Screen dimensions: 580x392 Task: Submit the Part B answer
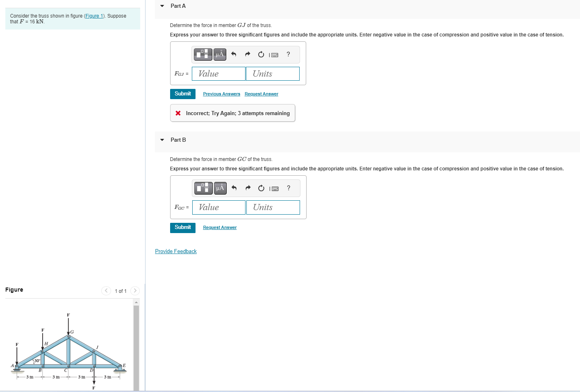(x=183, y=227)
